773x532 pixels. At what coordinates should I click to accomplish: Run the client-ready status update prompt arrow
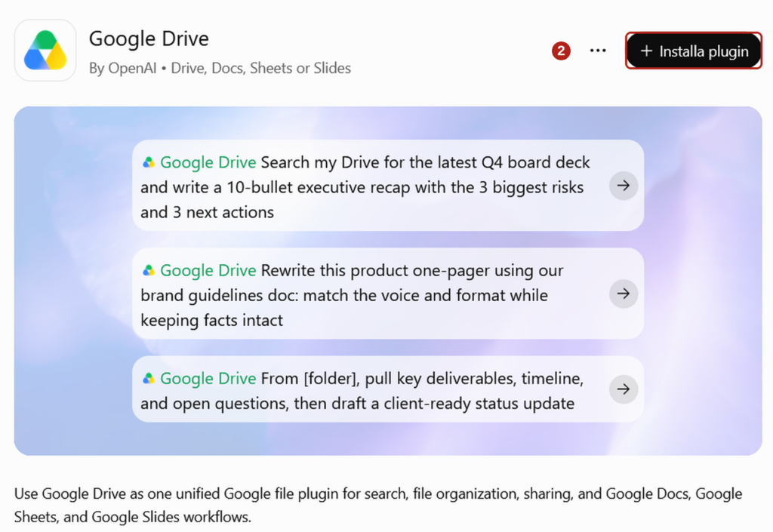[x=624, y=389]
